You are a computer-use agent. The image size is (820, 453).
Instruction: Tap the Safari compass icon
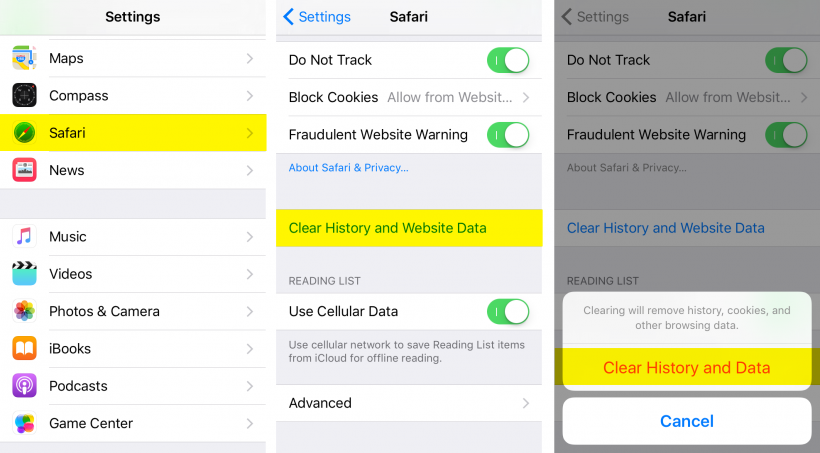[x=25, y=133]
